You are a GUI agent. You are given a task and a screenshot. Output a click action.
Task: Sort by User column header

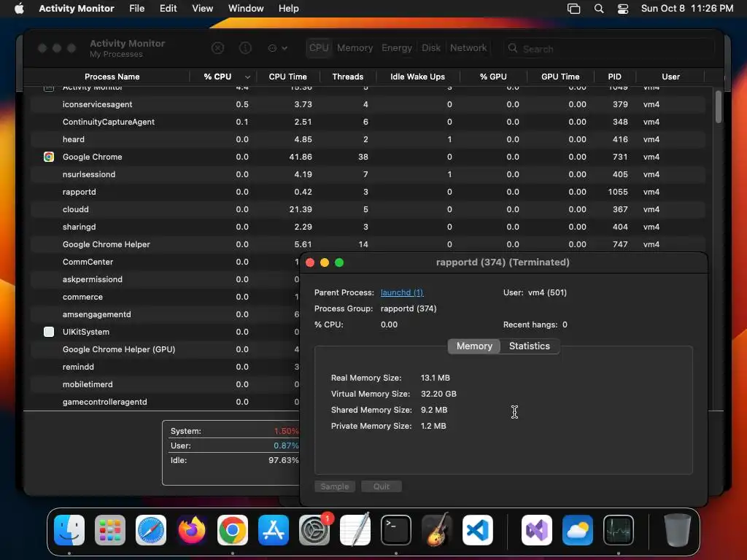point(670,77)
